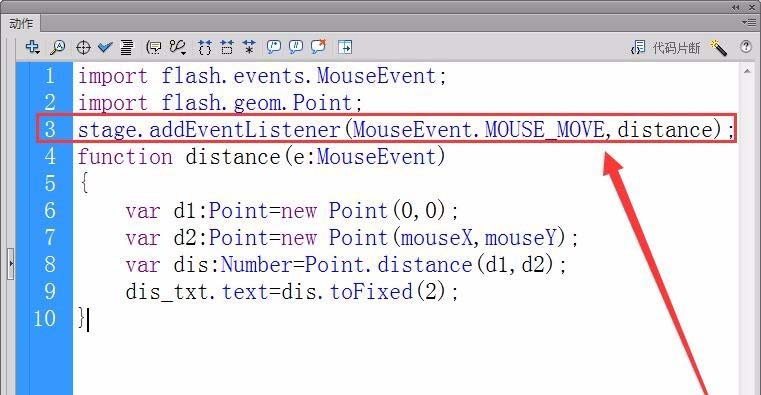761x395 pixels.
Task: Close the Actions panel with the X
Action: tap(751, 7)
